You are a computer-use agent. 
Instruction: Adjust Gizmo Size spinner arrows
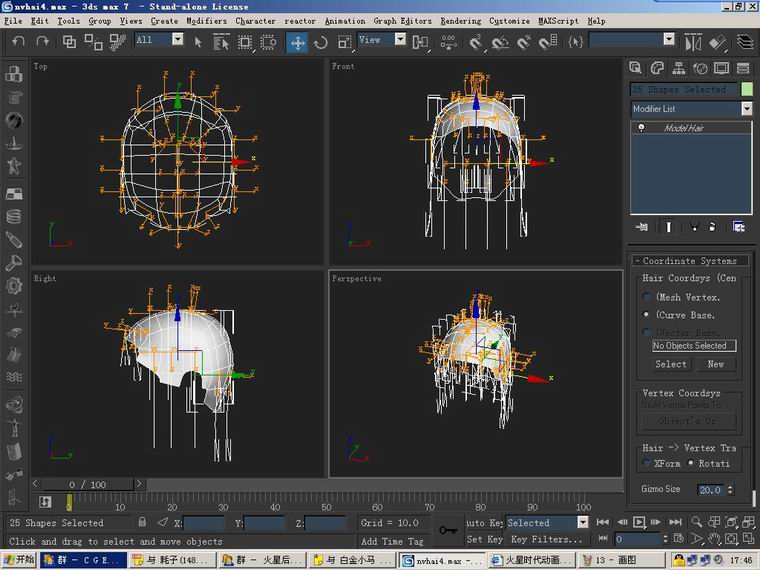coord(730,490)
